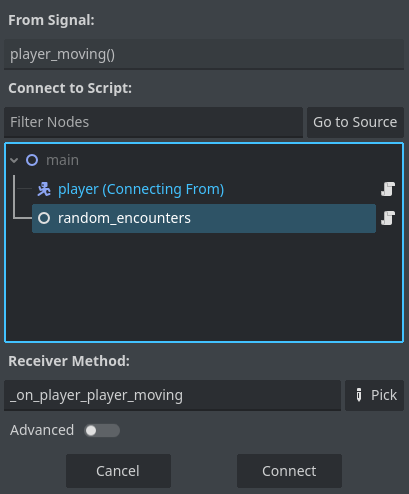
Task: Edit the _on_player_player_moving receiver method field
Action: point(172,395)
